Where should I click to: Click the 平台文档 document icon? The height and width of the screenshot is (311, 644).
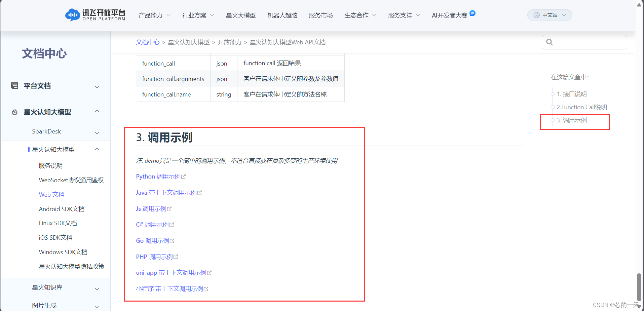[14, 86]
